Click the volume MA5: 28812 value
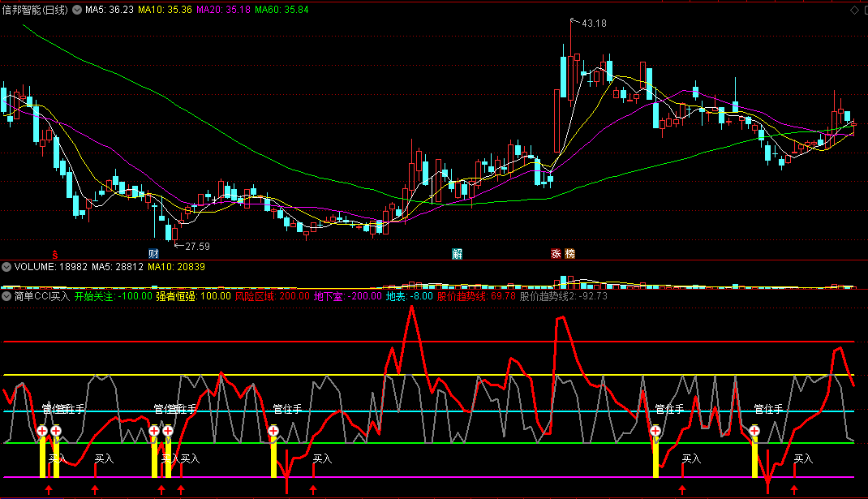This screenshot has height=499, width=868. tap(118, 267)
